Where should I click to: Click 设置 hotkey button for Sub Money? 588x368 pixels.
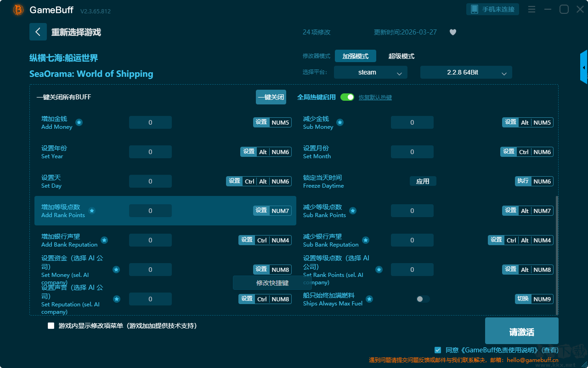click(511, 122)
